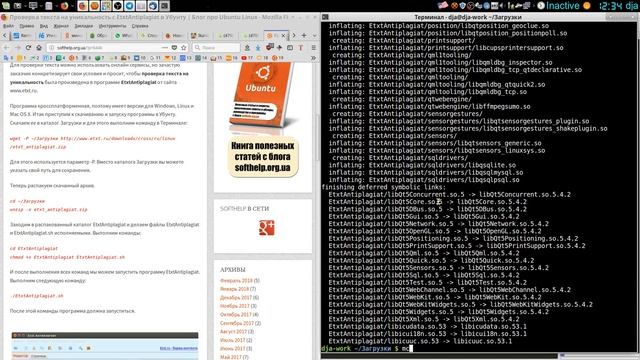Open dropdown arrow next to Firefox launcher
The height and width of the screenshot is (360, 640).
tap(73, 6)
